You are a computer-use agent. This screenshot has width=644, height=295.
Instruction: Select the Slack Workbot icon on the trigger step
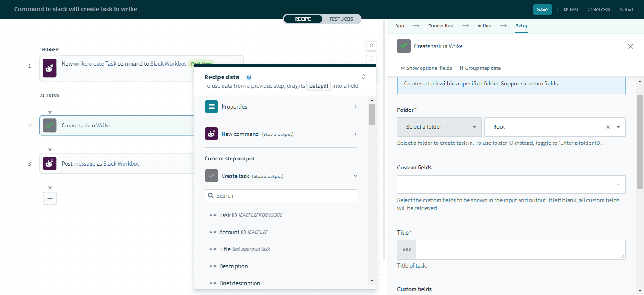(x=50, y=68)
